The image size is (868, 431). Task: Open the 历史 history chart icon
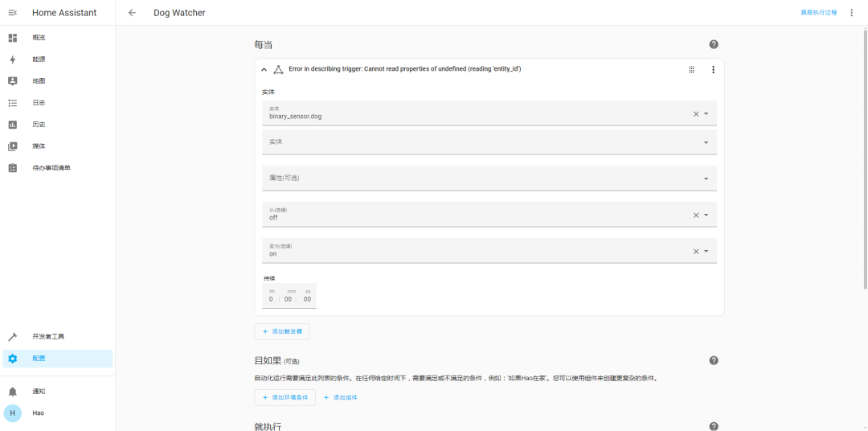[x=13, y=125]
